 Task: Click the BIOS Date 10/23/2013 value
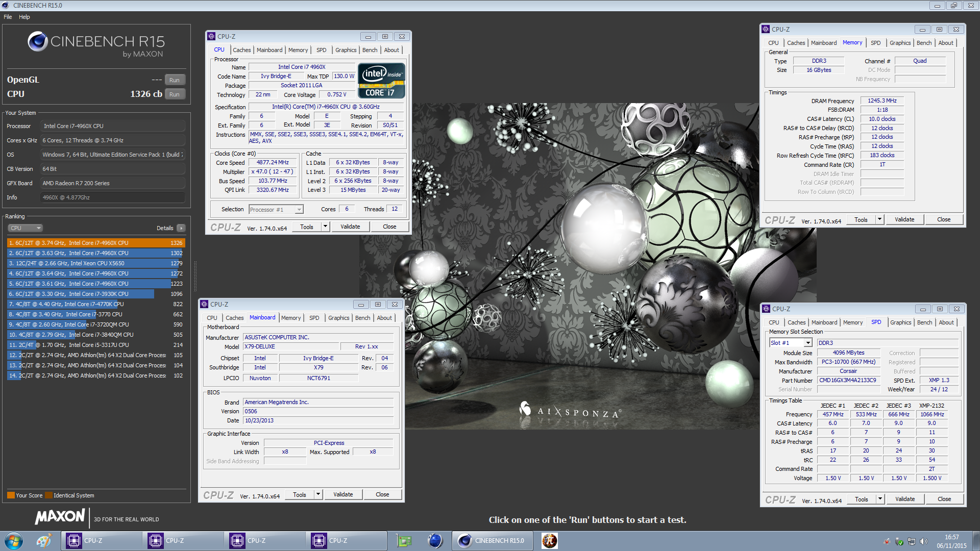pyautogui.click(x=318, y=421)
